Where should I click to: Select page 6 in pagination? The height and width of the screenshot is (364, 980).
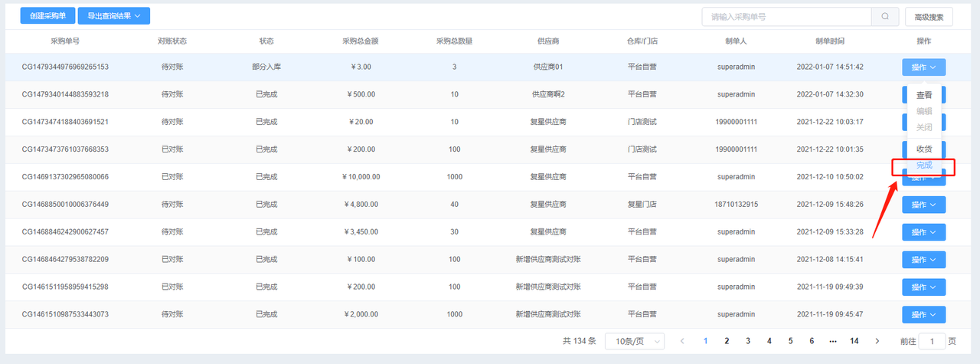click(x=812, y=341)
